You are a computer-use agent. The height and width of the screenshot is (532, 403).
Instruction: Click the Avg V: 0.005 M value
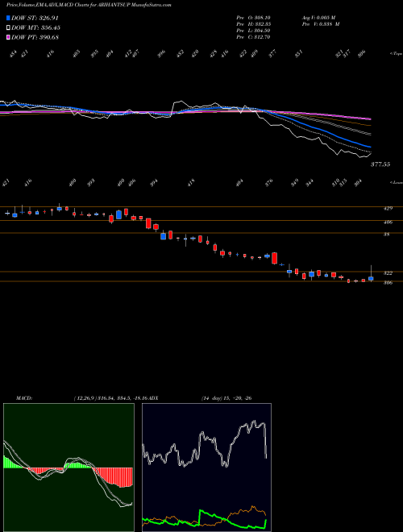pyautogui.click(x=318, y=18)
